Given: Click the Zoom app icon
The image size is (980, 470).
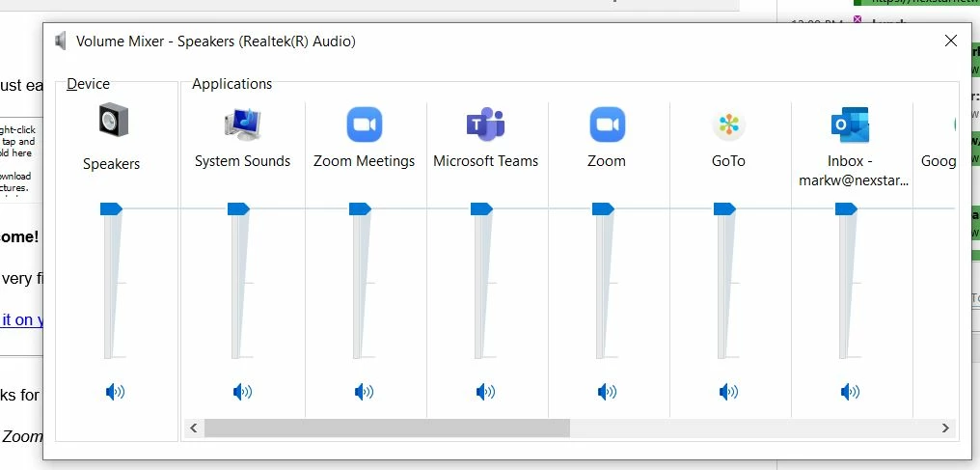Looking at the screenshot, I should (x=607, y=124).
